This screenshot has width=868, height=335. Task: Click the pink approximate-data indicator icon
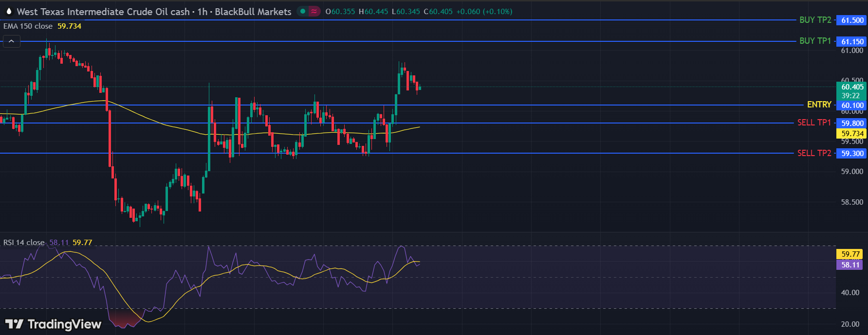(314, 11)
